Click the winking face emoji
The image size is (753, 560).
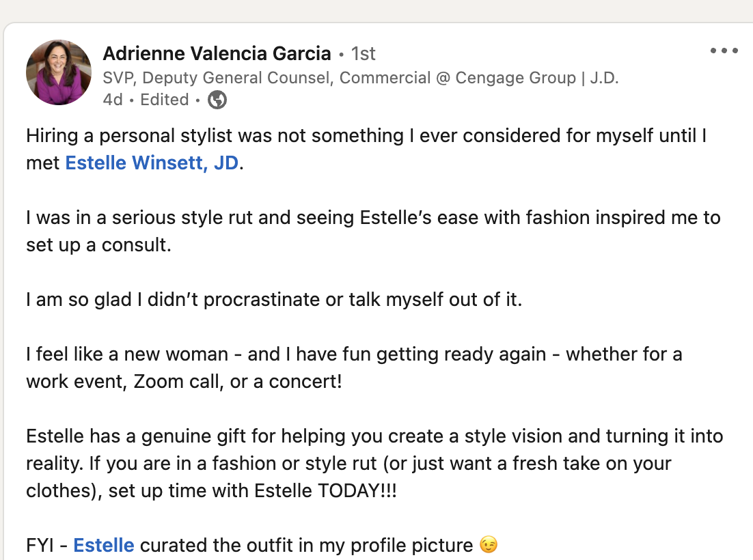(488, 546)
